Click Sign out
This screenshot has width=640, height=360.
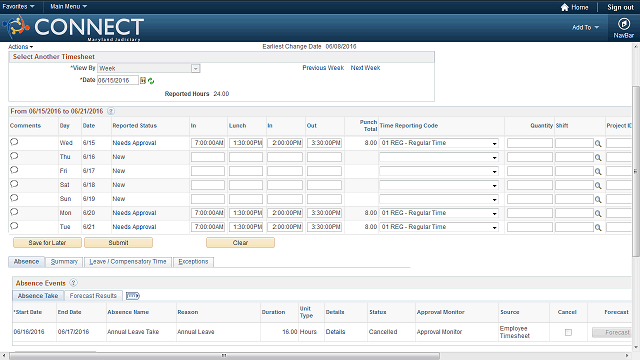tap(620, 7)
